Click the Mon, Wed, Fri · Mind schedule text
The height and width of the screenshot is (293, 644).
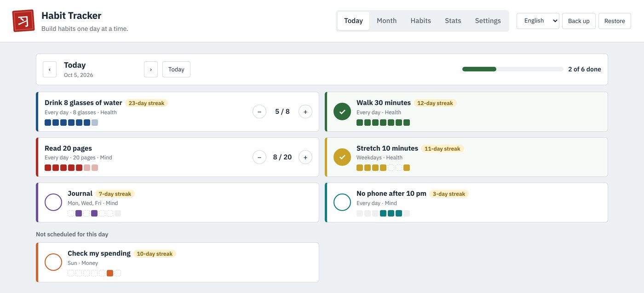[x=93, y=203]
